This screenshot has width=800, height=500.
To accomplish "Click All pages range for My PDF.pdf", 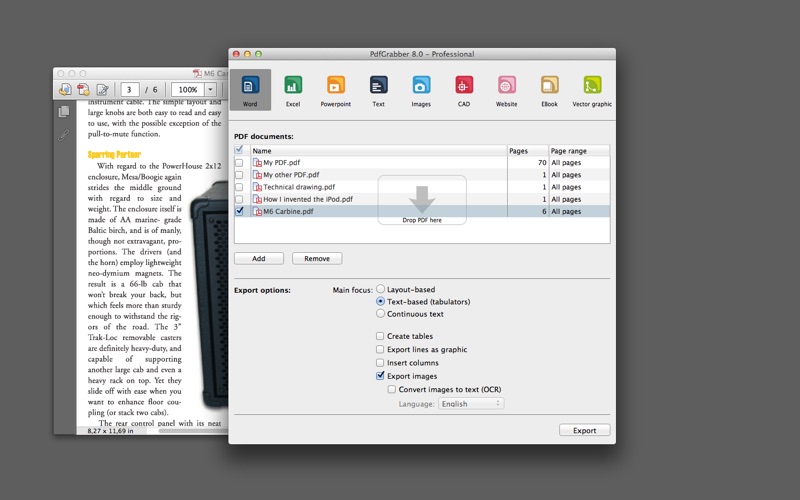I will 566,163.
